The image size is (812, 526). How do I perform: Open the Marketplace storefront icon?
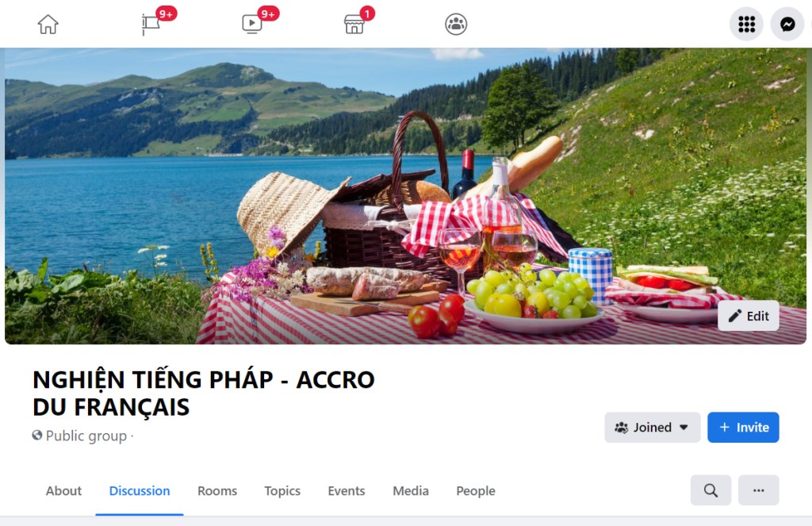click(354, 25)
